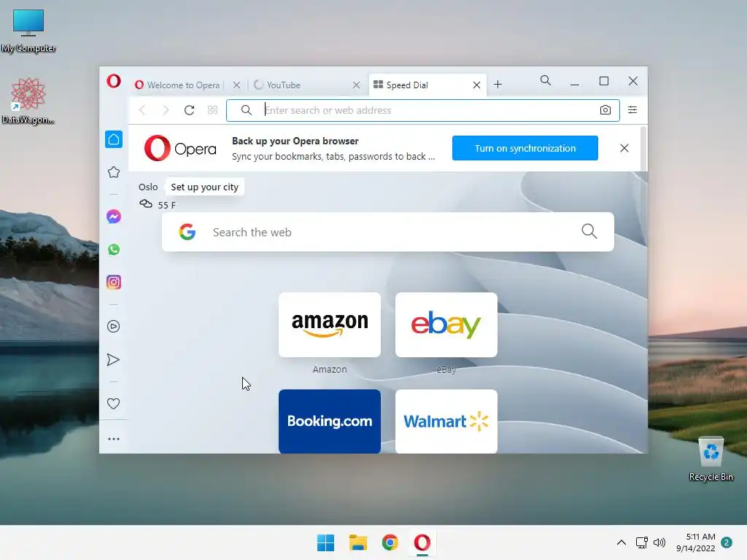Click the Google logo in the search box
Viewport: 747px width, 560px height.
coord(187,232)
